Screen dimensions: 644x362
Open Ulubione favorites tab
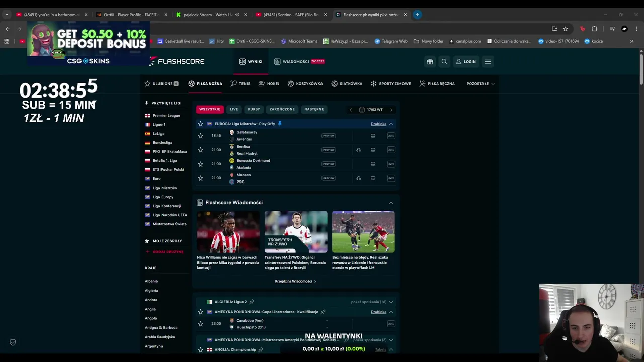(x=162, y=84)
